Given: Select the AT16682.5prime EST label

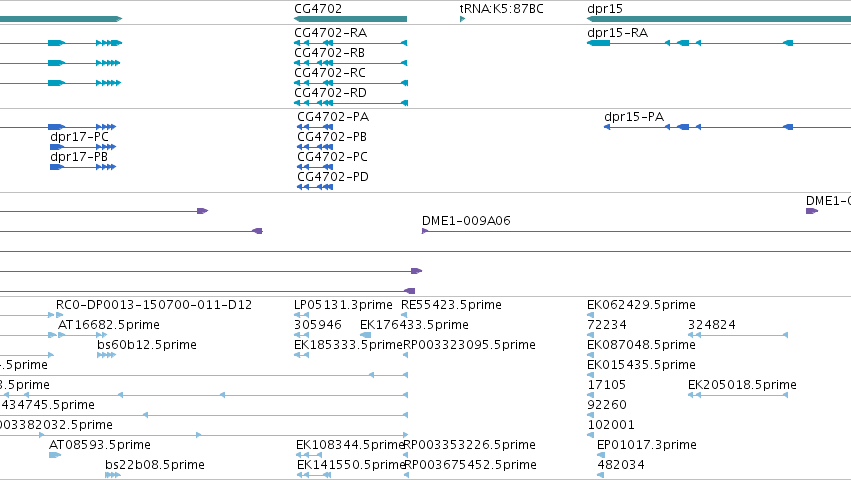Looking at the screenshot, I should coord(109,325).
